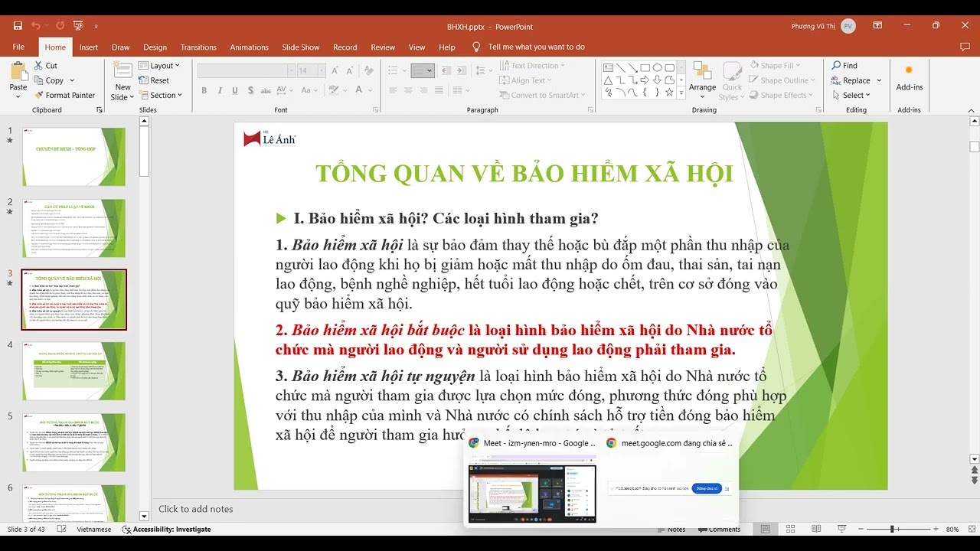
Task: Pick the oval shape in the gallery
Action: [658, 67]
